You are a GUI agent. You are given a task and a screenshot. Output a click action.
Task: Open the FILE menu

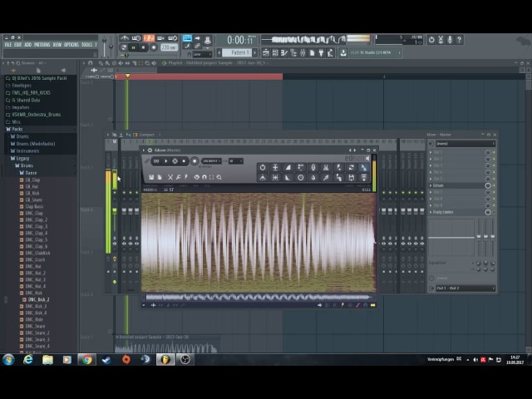pos(8,45)
